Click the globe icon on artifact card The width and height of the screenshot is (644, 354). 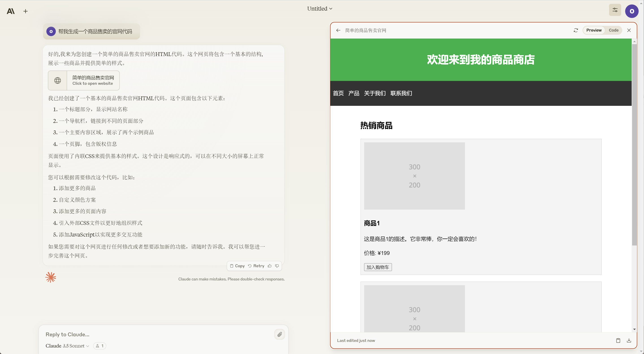point(58,80)
